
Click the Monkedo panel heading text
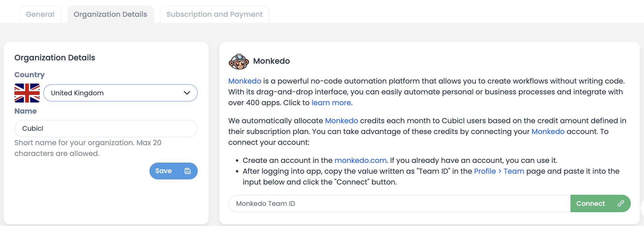click(271, 61)
